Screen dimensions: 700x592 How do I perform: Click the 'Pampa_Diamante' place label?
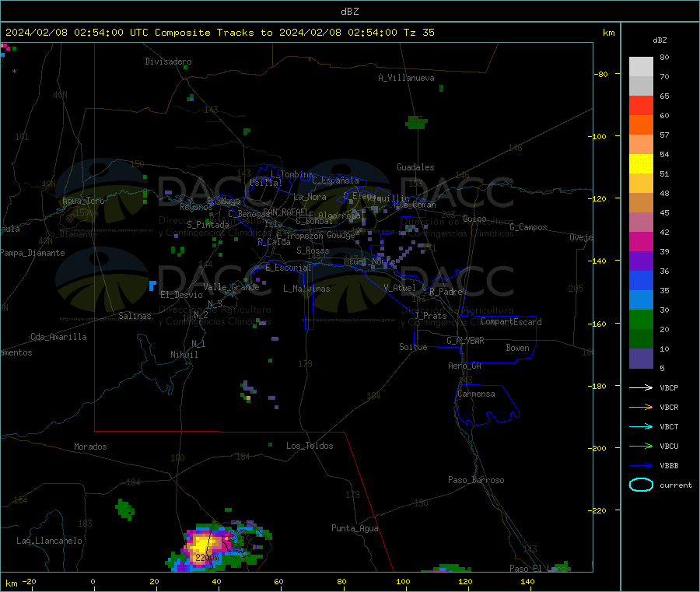(x=33, y=253)
